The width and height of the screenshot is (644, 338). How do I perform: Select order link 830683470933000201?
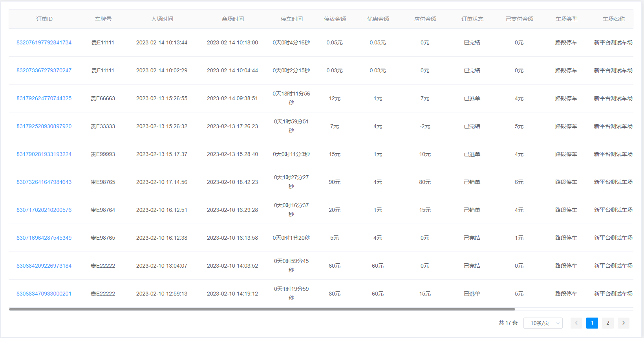[x=44, y=294]
